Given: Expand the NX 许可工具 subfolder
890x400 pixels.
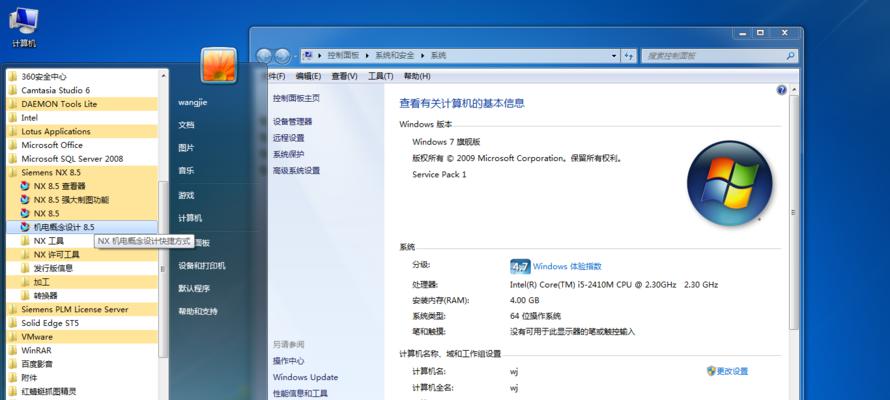Looking at the screenshot, I should [82, 254].
